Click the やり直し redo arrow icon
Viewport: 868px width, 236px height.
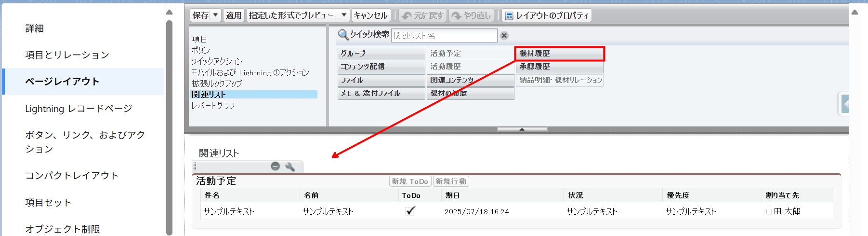pyautogui.click(x=456, y=16)
